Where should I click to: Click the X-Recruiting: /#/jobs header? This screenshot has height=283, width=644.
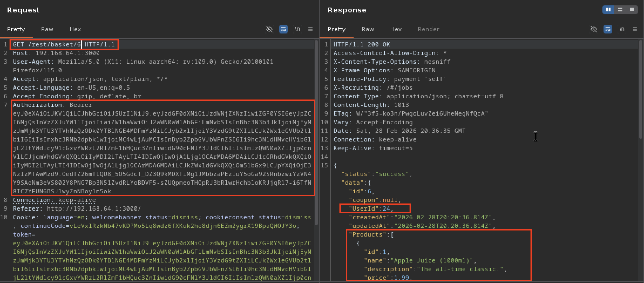click(x=373, y=87)
